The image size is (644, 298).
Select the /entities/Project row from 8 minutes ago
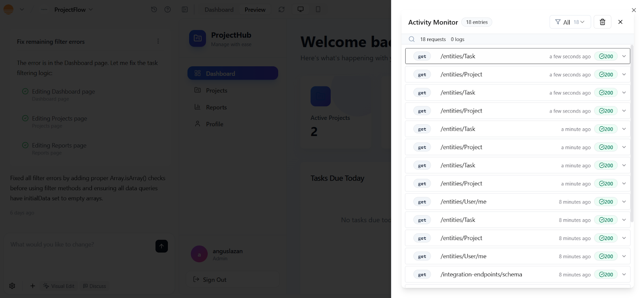518,238
